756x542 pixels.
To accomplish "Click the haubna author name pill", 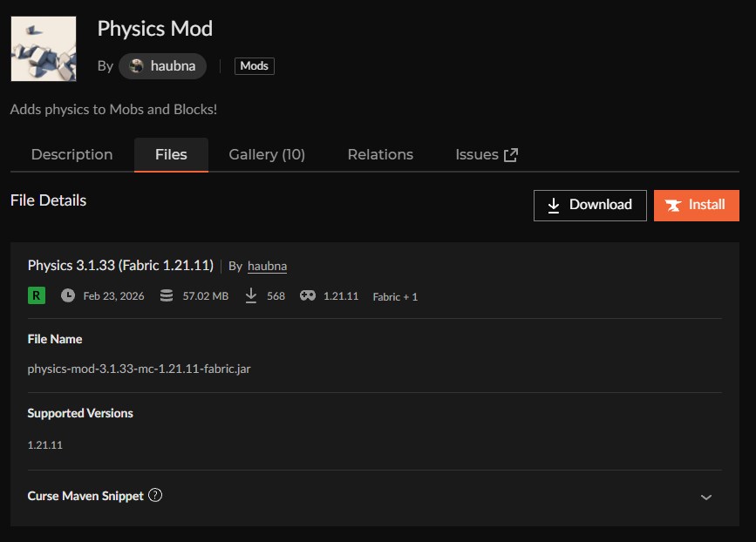I will (171, 66).
